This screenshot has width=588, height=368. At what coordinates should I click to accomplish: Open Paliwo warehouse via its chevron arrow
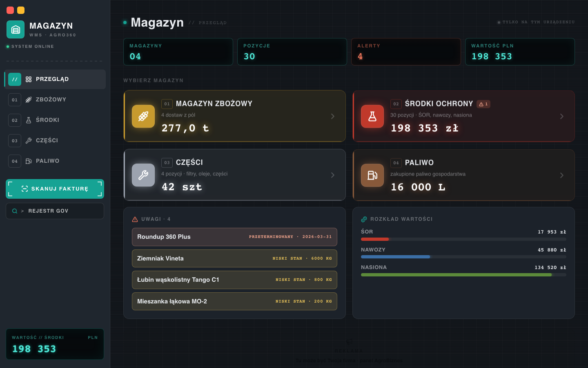(x=562, y=175)
